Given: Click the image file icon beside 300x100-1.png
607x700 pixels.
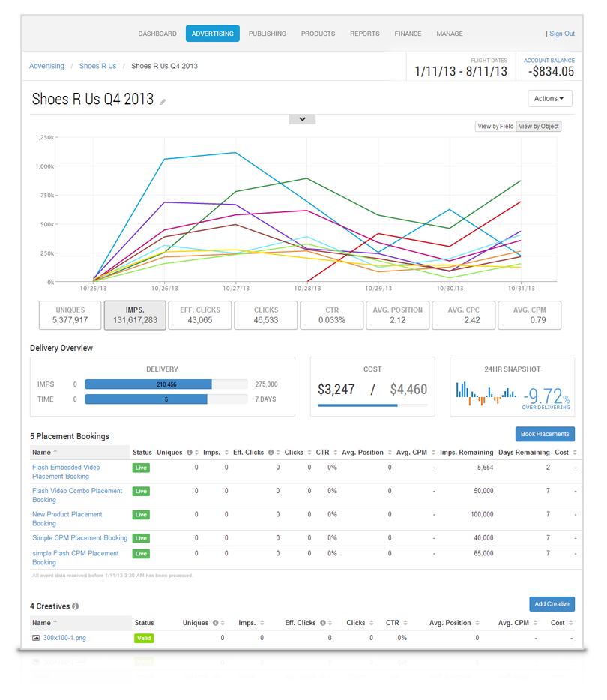Looking at the screenshot, I should tap(36, 638).
